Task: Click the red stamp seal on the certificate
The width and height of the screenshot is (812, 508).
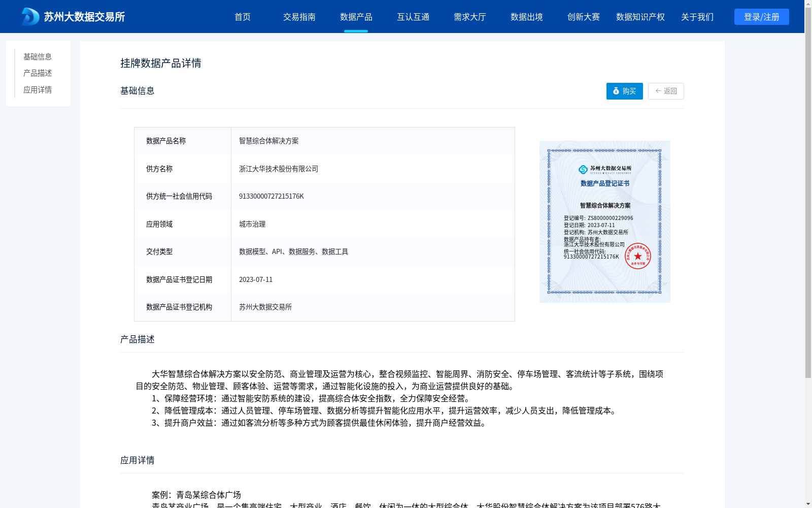Action: click(x=638, y=256)
